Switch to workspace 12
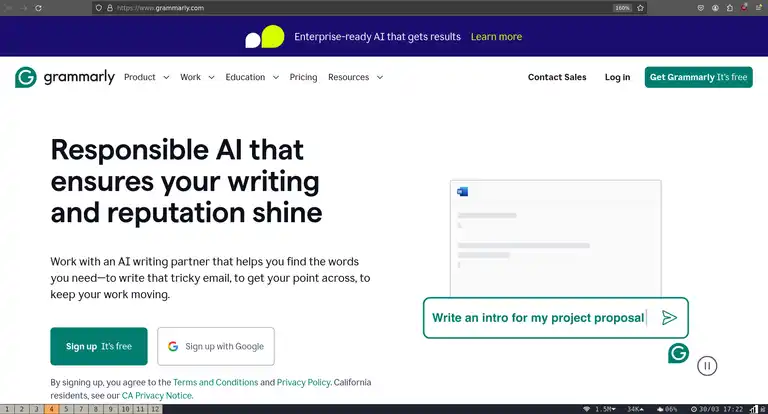Image resolution: width=768 pixels, height=414 pixels. pos(155,409)
